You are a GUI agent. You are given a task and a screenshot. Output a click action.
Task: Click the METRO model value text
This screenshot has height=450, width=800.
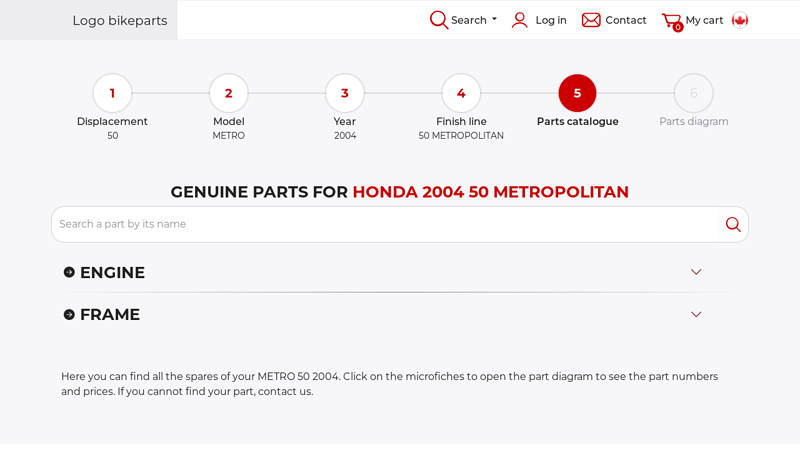[229, 136]
